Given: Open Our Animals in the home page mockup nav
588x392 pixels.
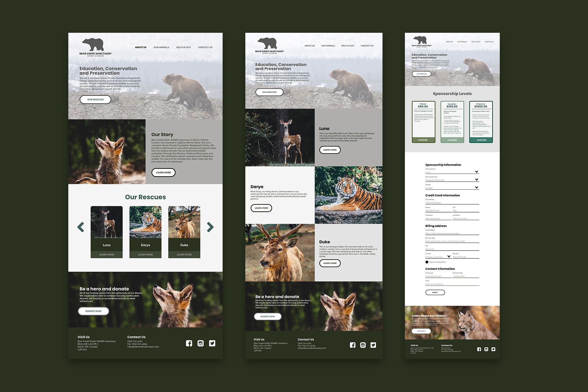Looking at the screenshot, I should tap(161, 47).
